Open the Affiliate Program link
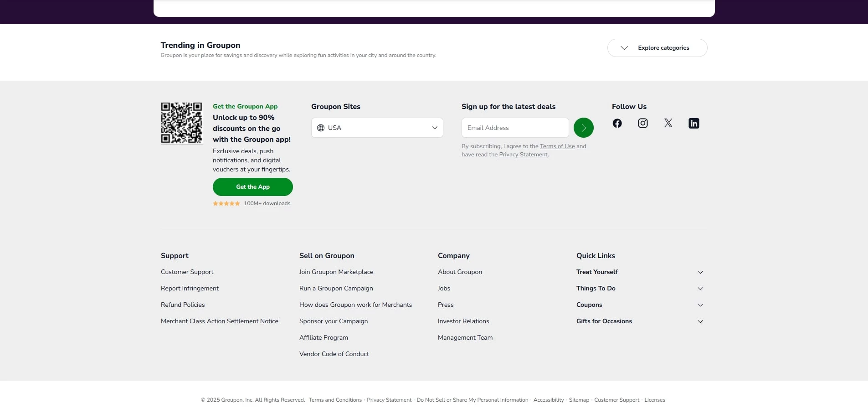Viewport: 868px width, 419px height. pos(324,338)
